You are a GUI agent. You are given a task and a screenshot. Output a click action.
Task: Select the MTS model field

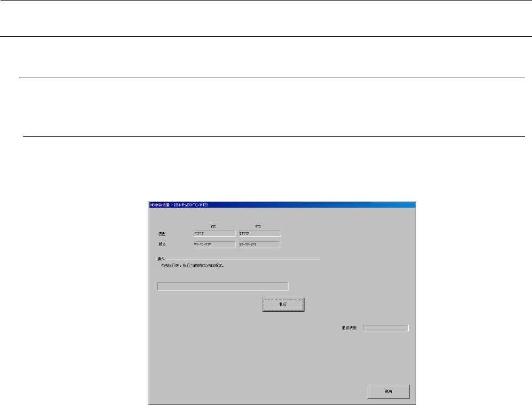[260, 233]
